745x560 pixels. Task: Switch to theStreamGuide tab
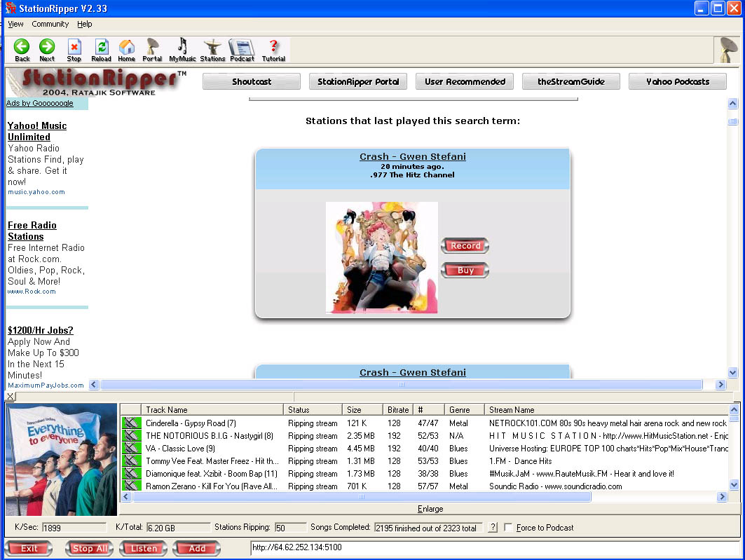tap(571, 82)
